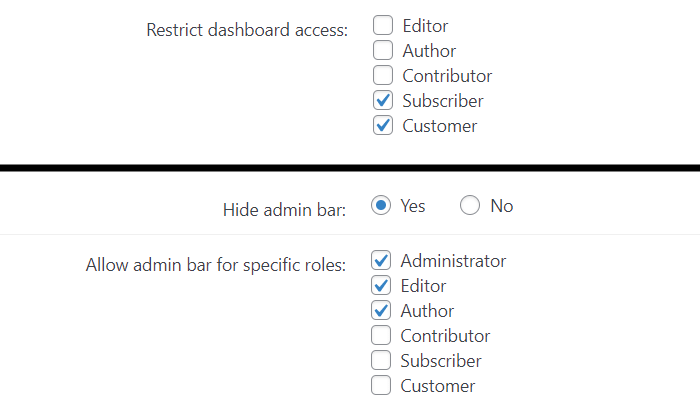Viewport: 700px width, 410px height.
Task: Check Editor under Restrict dashboard access
Action: (383, 26)
